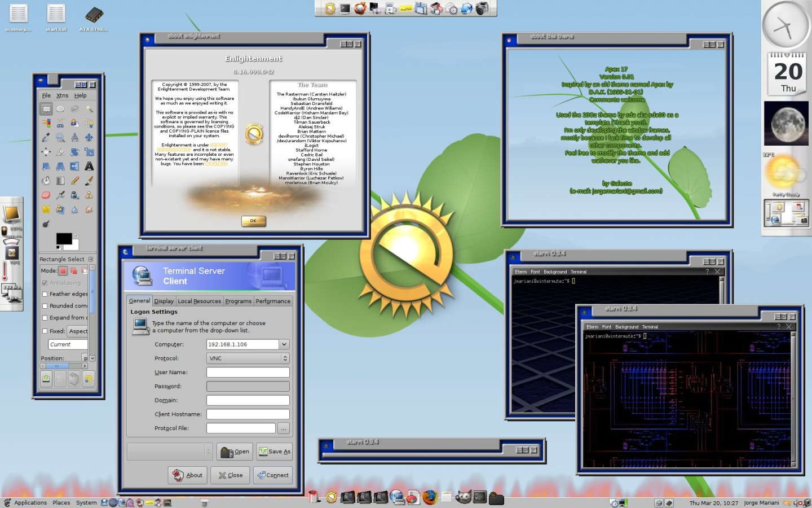Open the GIMP Xtns menu
Viewport: 812px width, 508px height.
[62, 95]
